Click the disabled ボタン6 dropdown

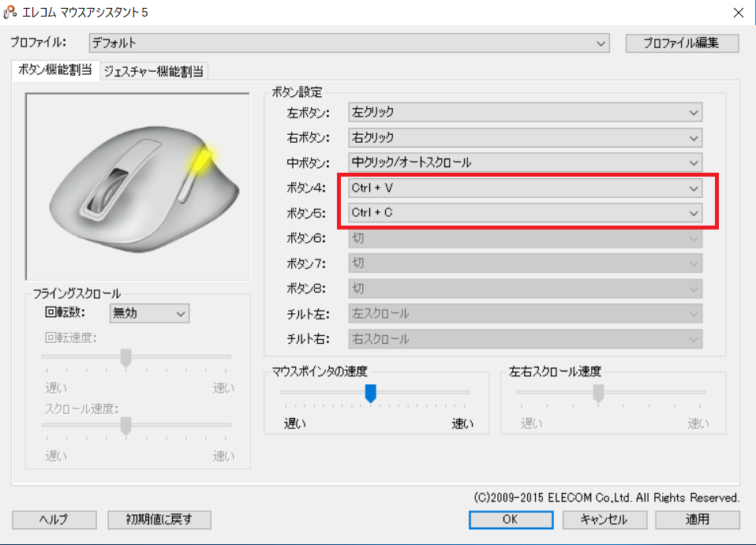[525, 238]
